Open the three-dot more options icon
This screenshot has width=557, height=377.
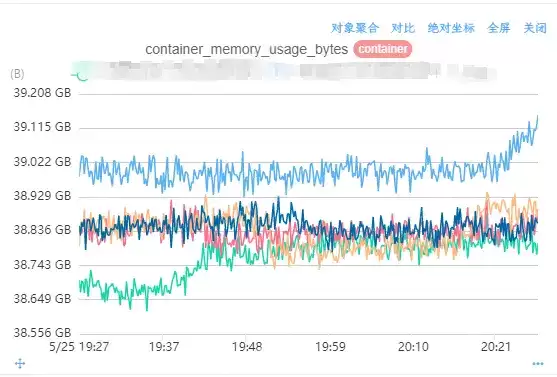[x=538, y=363]
